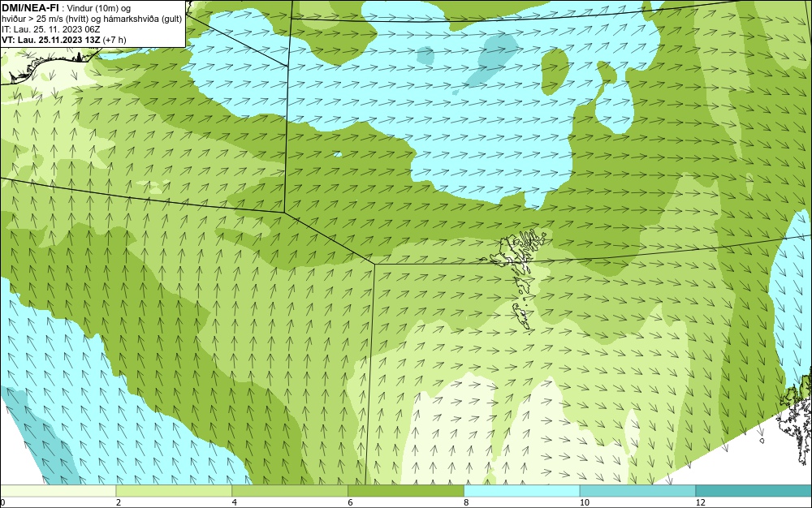Select the 6–8 m/s dark green legend swatch
This screenshot has width=812, height=508.
(406, 490)
